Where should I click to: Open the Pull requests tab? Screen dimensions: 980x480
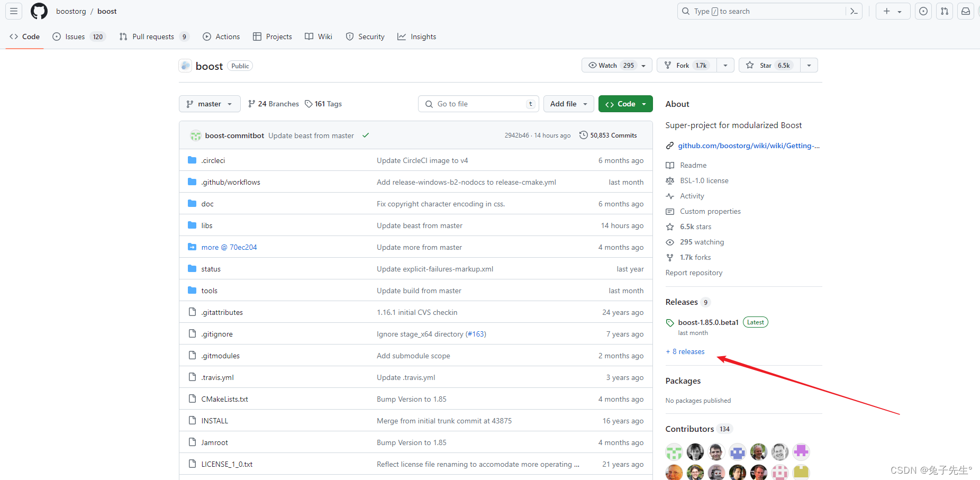154,37
